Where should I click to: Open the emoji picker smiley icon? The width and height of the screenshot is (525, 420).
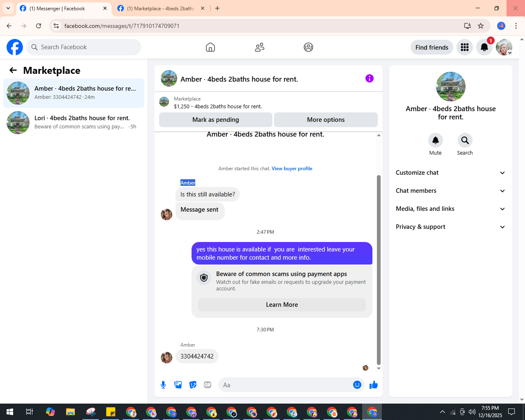pos(357,385)
